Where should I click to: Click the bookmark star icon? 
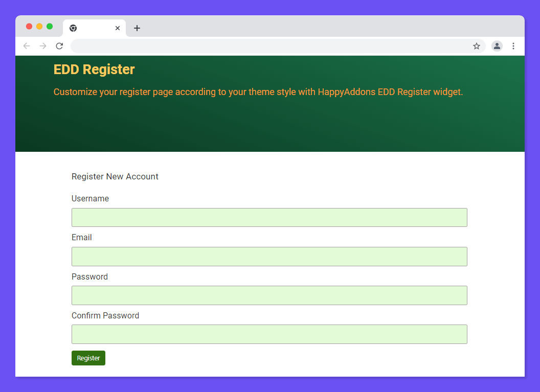(477, 46)
